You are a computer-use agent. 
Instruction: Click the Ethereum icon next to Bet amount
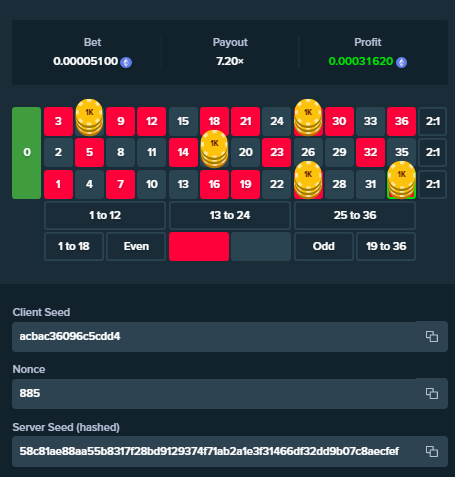tap(126, 62)
